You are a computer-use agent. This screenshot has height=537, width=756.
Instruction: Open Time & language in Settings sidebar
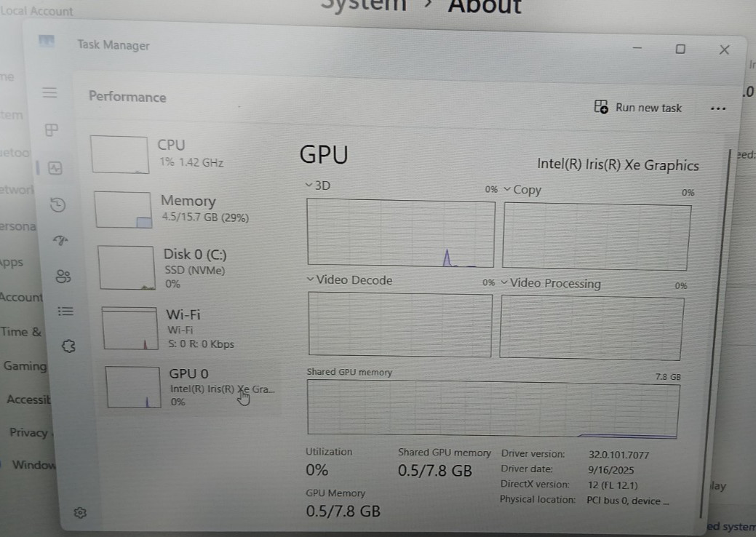pos(20,332)
